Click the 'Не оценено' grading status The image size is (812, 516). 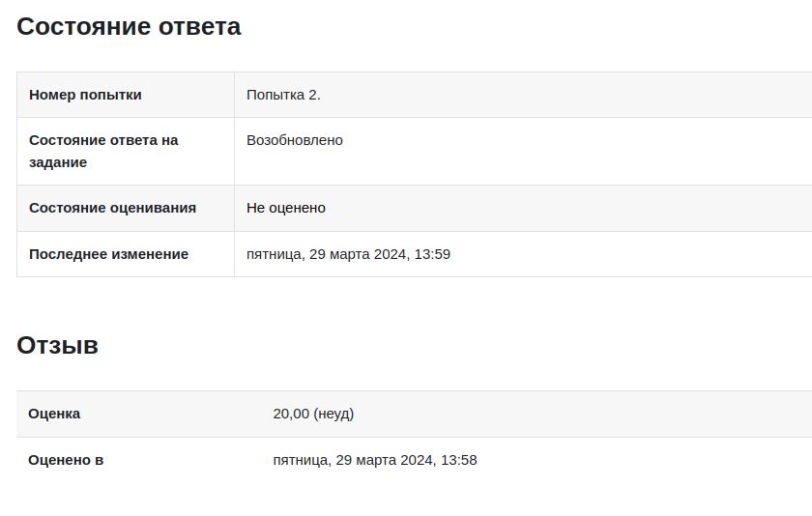(x=286, y=208)
